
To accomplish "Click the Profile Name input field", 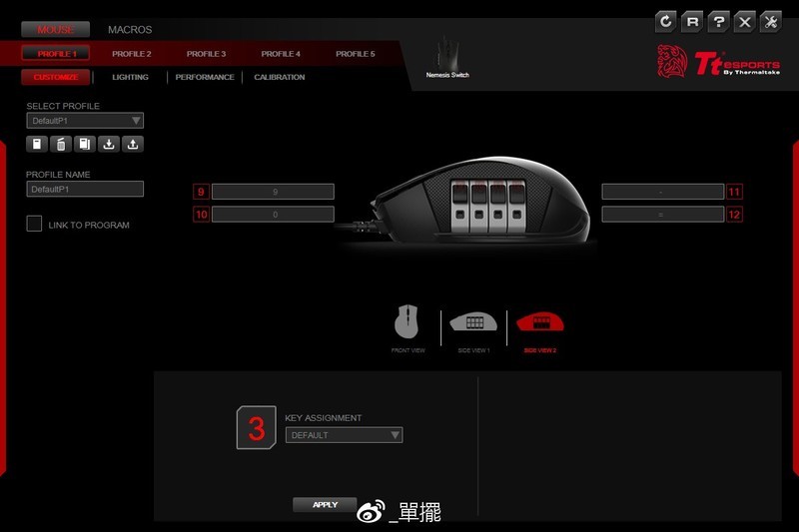I will click(85, 189).
